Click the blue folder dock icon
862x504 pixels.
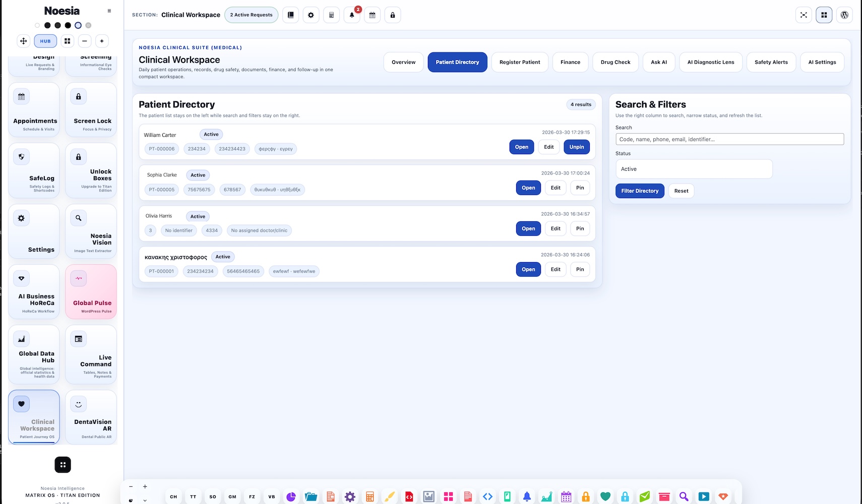tap(311, 496)
